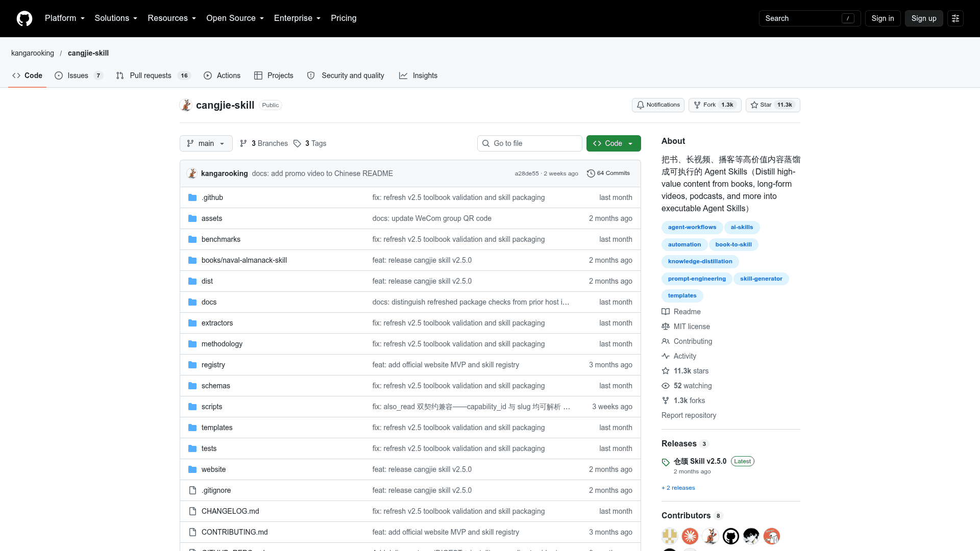Open the extractors folder icon
This screenshot has width=980, height=551.
[x=192, y=323]
